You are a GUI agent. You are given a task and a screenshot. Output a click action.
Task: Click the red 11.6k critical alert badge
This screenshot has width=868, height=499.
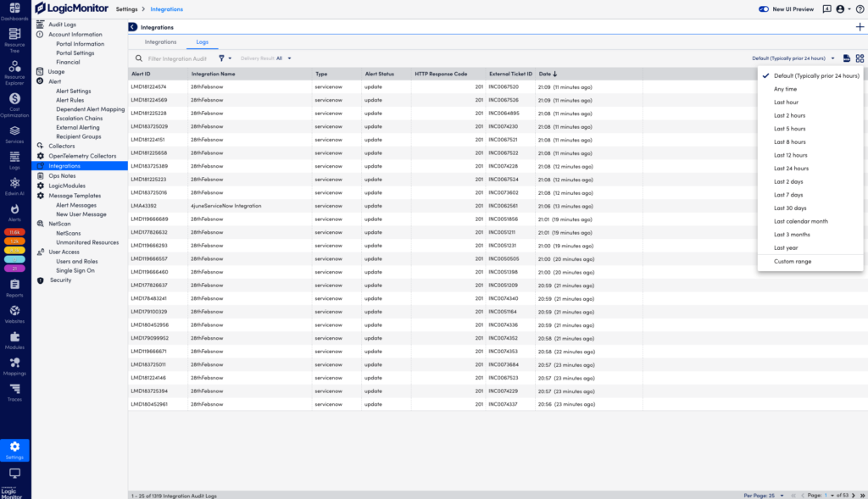click(14, 232)
